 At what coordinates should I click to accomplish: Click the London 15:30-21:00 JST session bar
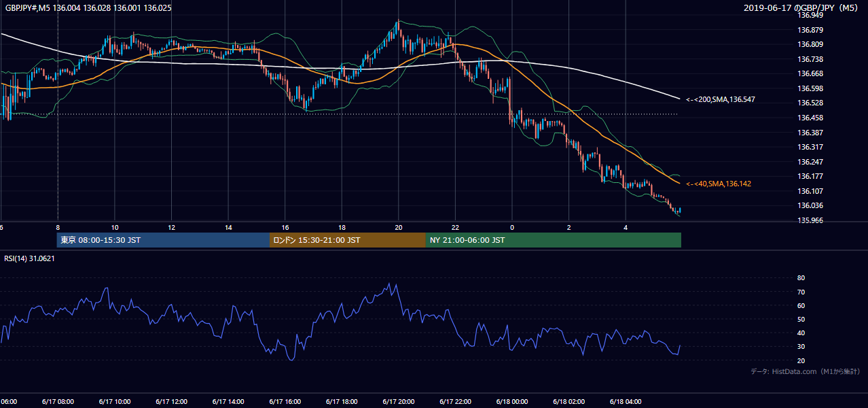(348, 240)
